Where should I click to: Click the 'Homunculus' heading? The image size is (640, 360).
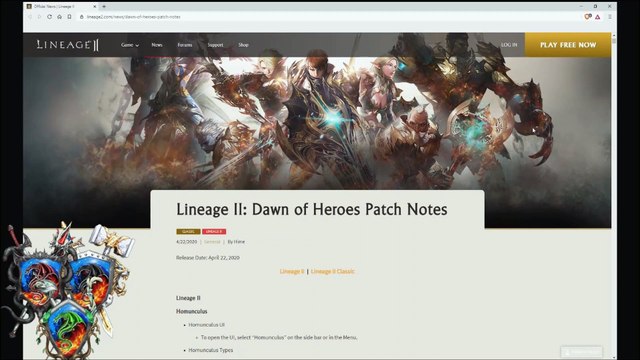191,311
